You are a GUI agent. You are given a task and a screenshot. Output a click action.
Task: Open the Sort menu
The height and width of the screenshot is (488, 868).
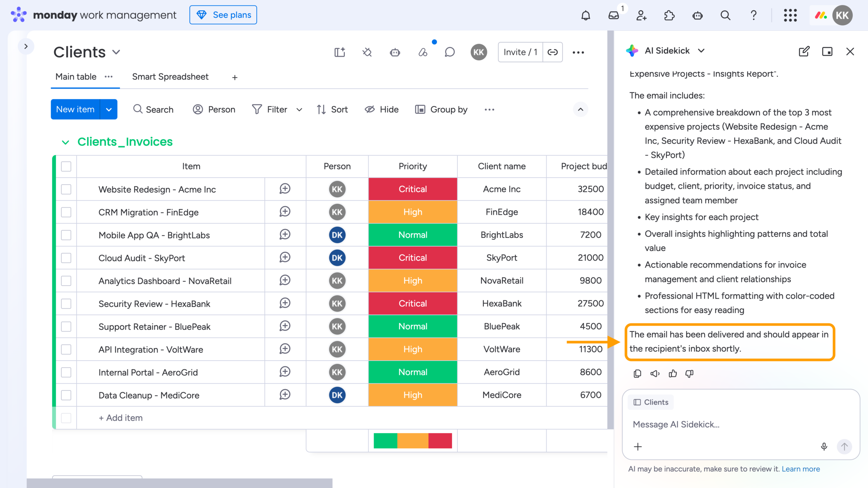332,109
